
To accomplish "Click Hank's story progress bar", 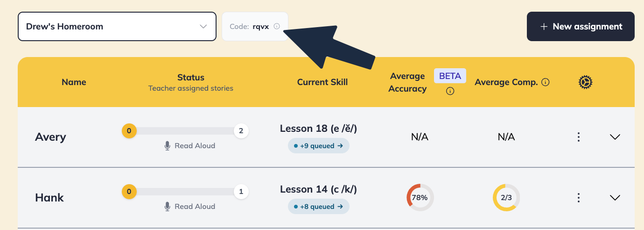I will click(x=185, y=192).
